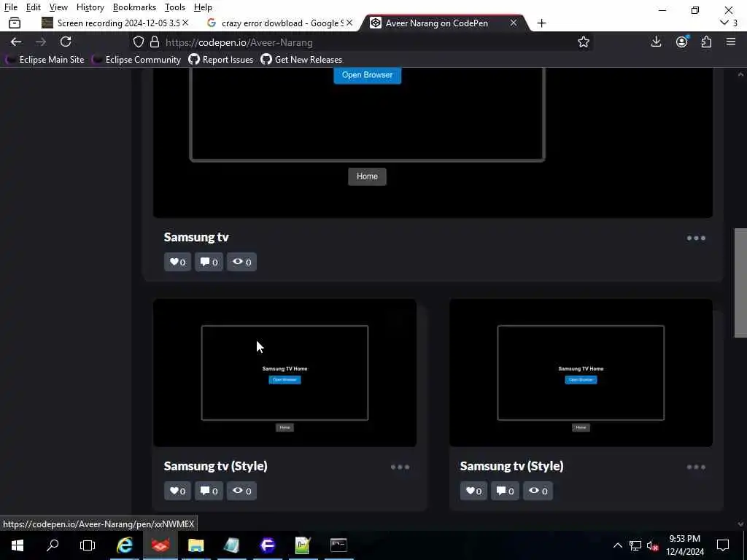Open command prompt from taskbar

tap(338, 545)
